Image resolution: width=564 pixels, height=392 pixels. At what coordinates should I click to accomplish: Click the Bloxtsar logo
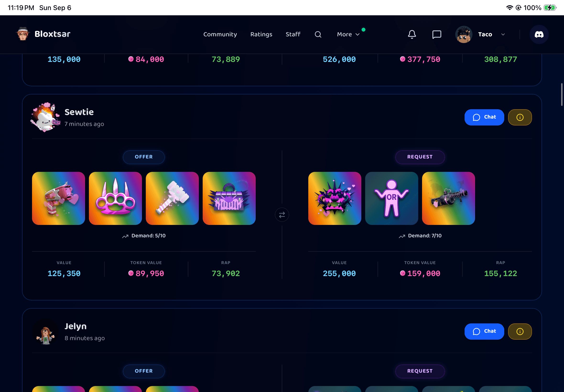pyautogui.click(x=43, y=34)
